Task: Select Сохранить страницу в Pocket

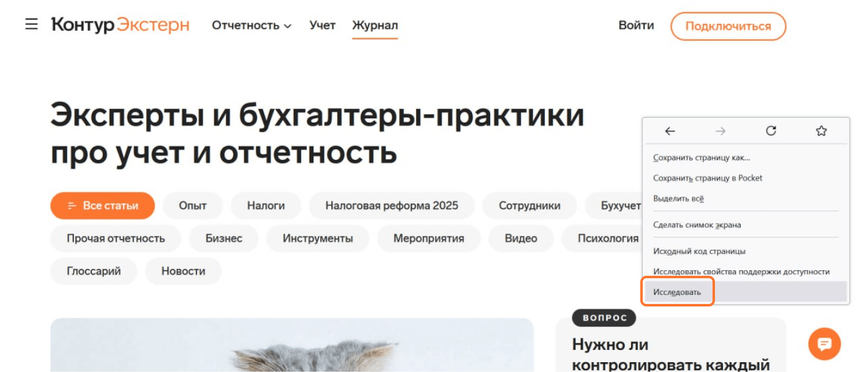Action: tap(746, 178)
